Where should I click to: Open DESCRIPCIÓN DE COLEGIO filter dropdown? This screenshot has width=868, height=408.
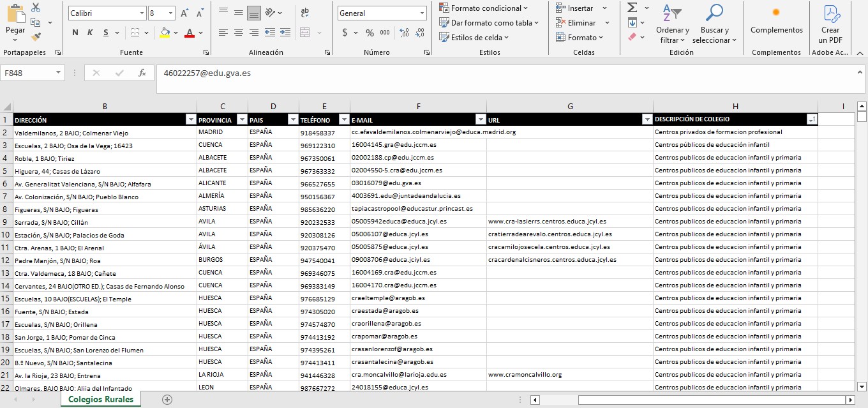point(812,119)
